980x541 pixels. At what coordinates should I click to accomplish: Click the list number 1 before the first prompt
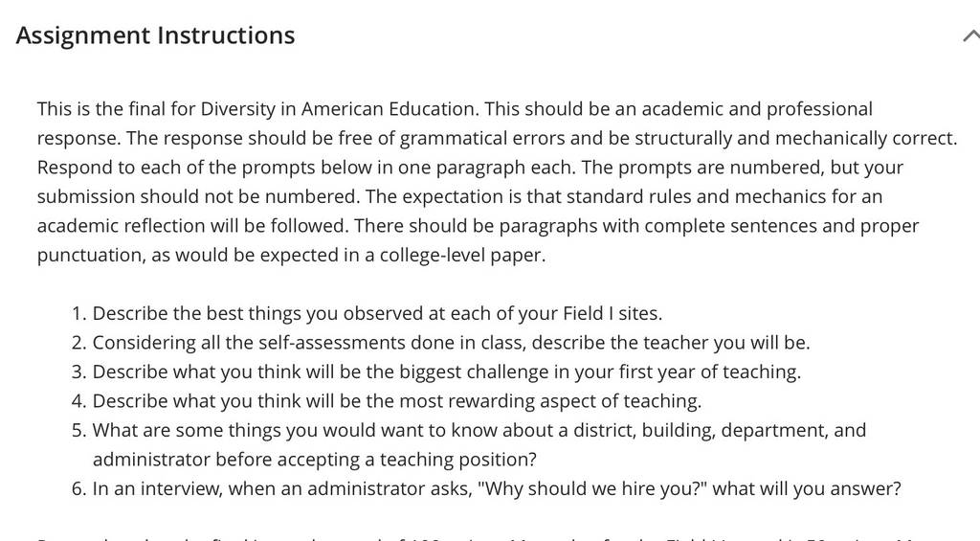coord(78,313)
